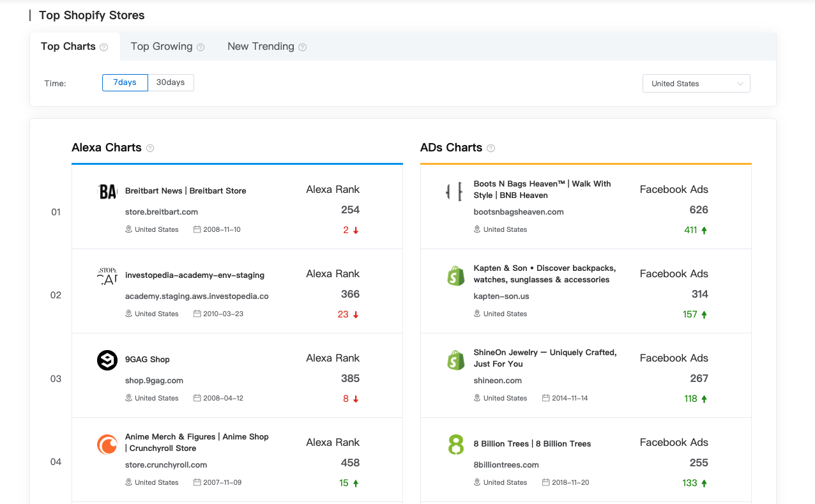Image resolution: width=815 pixels, height=504 pixels.
Task: Open the store.breitbart.com link
Action: pos(161,211)
